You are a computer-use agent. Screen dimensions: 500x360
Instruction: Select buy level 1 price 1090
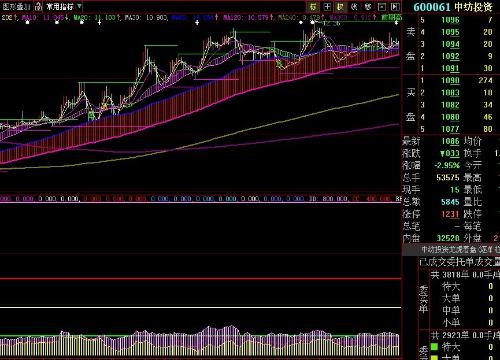450,80
